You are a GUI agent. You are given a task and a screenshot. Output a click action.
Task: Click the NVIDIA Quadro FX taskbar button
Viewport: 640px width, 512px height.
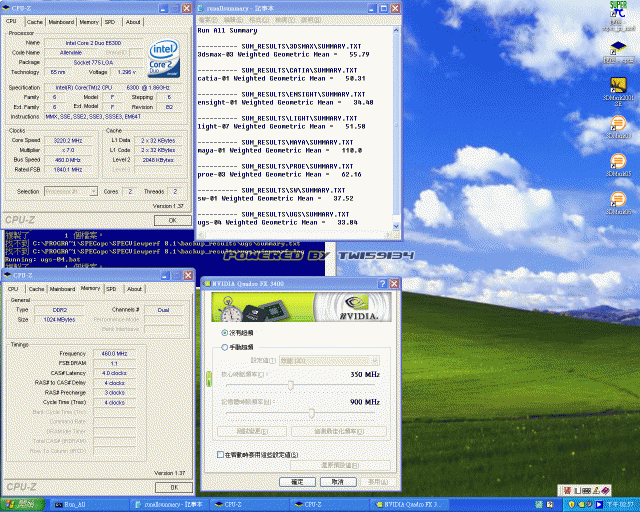[408, 505]
